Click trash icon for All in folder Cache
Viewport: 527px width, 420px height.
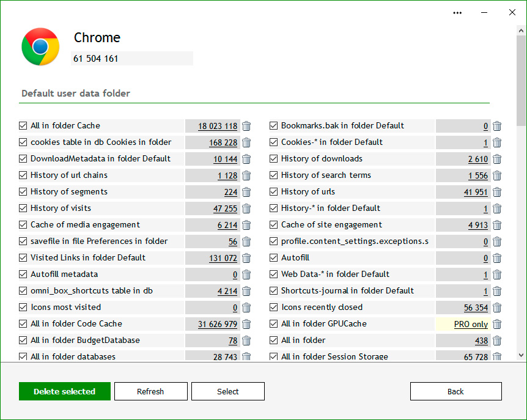[246, 126]
